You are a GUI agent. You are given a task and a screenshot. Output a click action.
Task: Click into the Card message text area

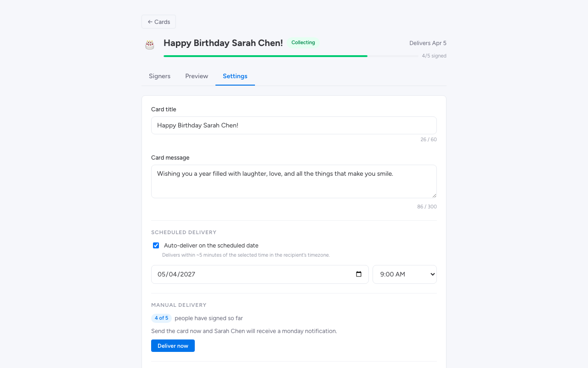[x=294, y=181]
